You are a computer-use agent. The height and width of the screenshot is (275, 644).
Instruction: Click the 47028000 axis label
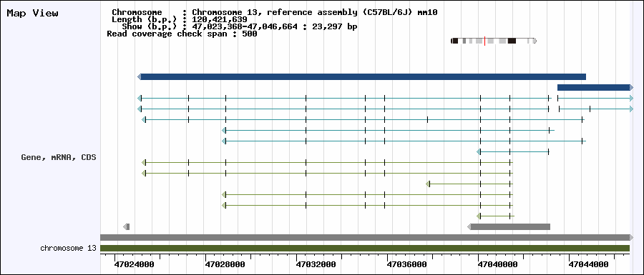pyautogui.click(x=225, y=265)
